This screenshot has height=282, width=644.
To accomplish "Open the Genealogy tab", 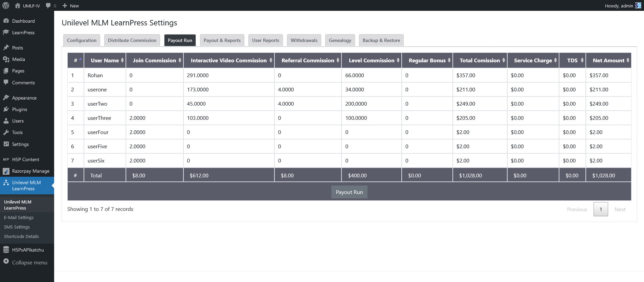I will (340, 40).
